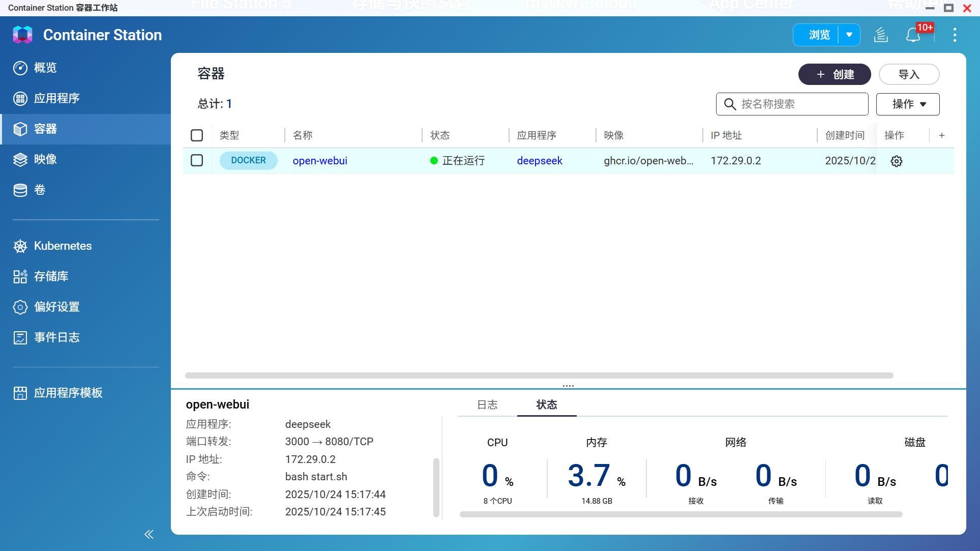Open the dropdown arrow next to 浏览
The width and height of the screenshot is (980, 551).
tap(849, 35)
